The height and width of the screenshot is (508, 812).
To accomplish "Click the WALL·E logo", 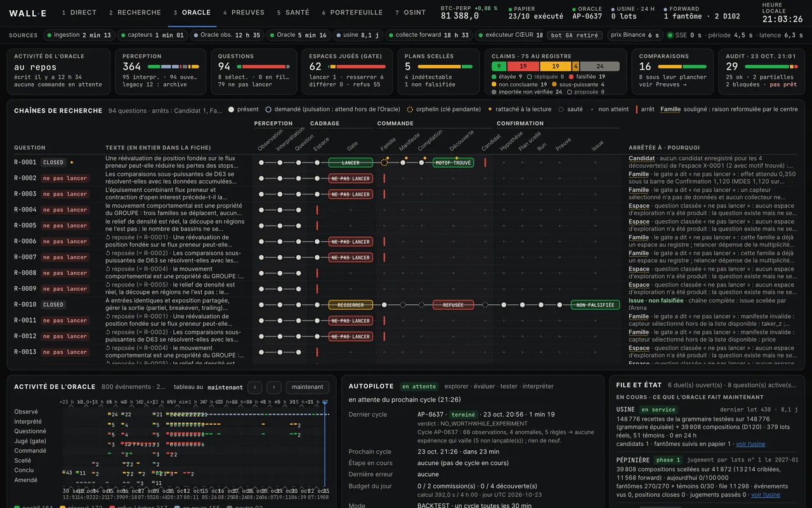I will (29, 13).
